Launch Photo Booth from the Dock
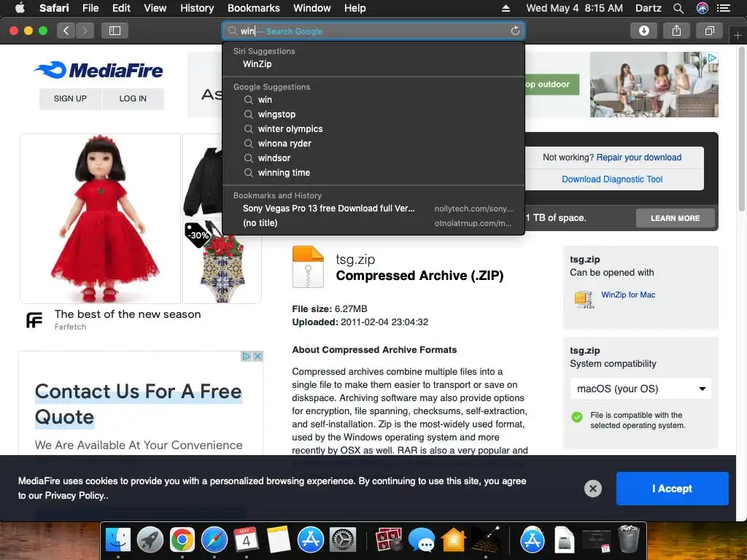This screenshot has width=747, height=560. (x=389, y=540)
